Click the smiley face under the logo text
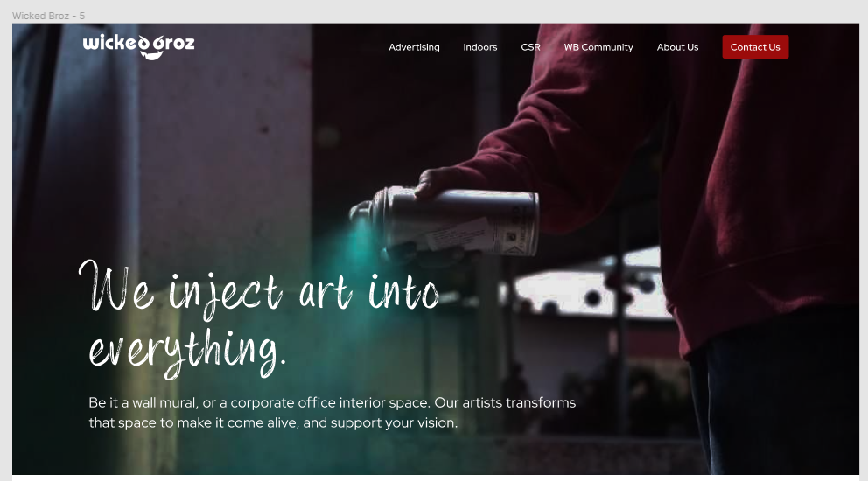The height and width of the screenshot is (481, 868). 151,55
